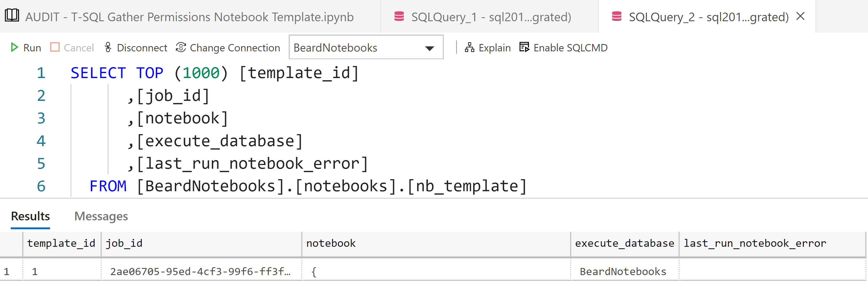Screen dimensions: 868x301
Task: Switch to the SQLQuery_1 tab
Action: [x=491, y=17]
